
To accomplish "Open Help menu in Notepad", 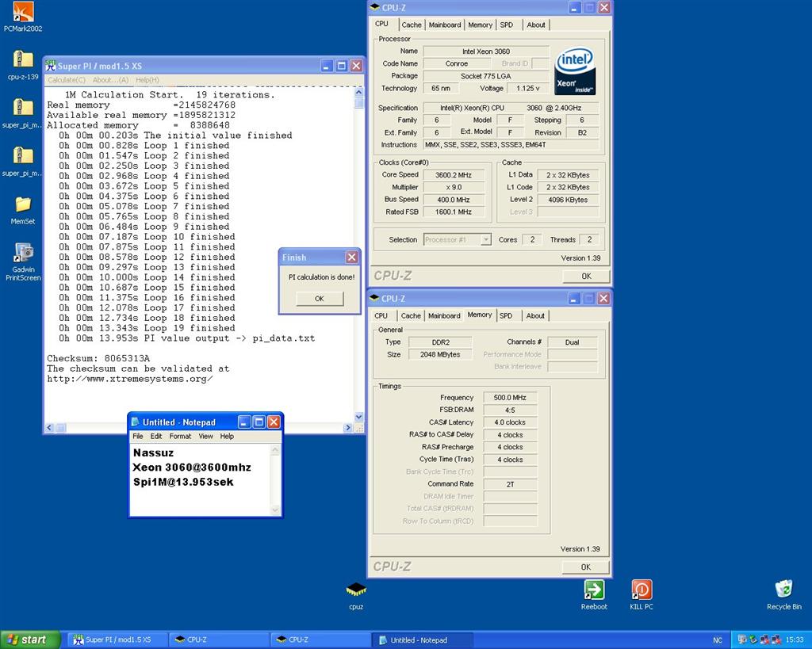I will (x=227, y=437).
